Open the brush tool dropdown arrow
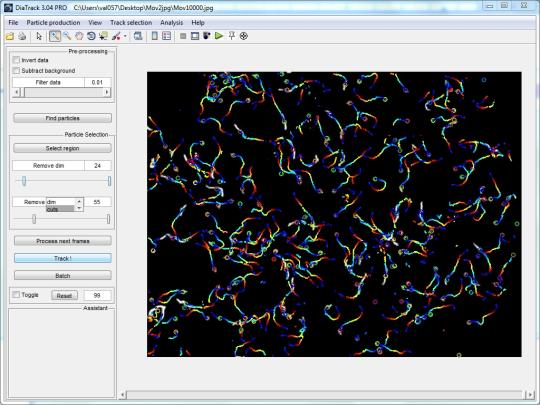The height and width of the screenshot is (405, 540). coord(125,36)
